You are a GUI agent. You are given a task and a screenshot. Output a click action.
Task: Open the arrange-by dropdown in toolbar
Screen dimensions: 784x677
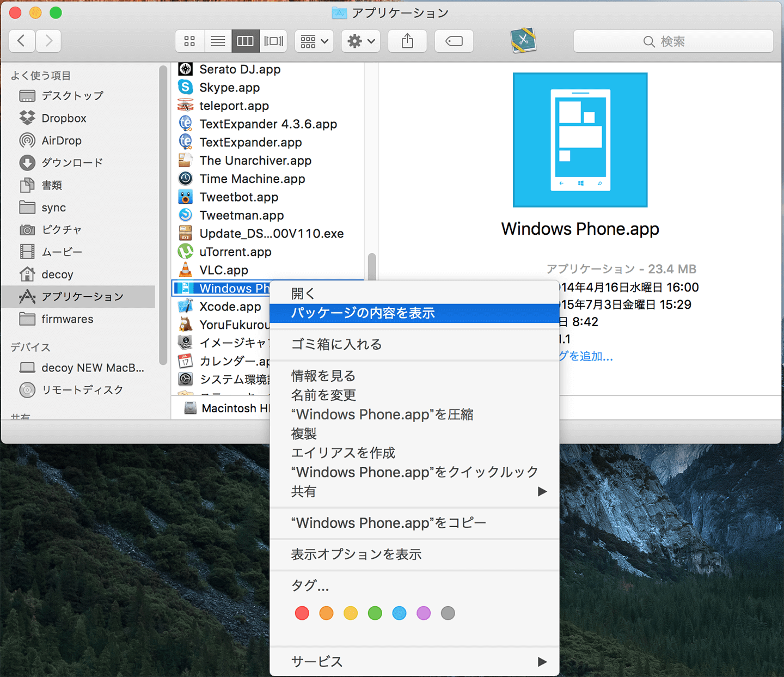(314, 41)
